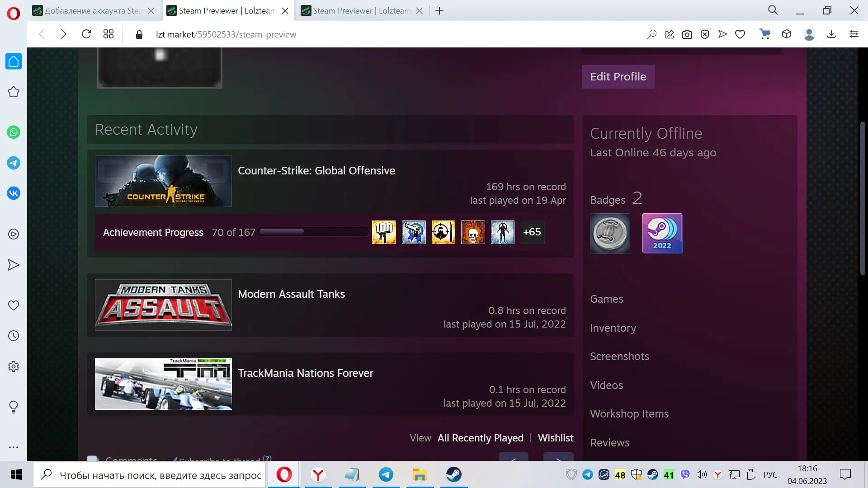Open the TrackMania Nations thumbnail
Screen dimensions: 868x488
(163, 384)
